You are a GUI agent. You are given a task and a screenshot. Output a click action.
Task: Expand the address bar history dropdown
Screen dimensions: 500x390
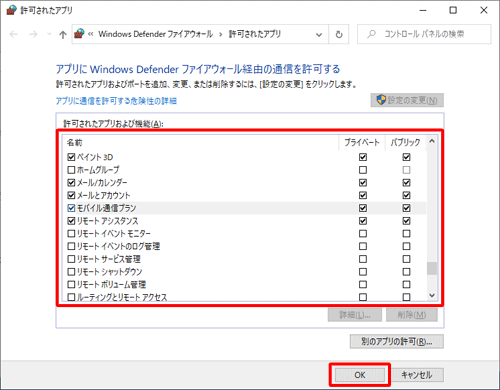[x=319, y=34]
